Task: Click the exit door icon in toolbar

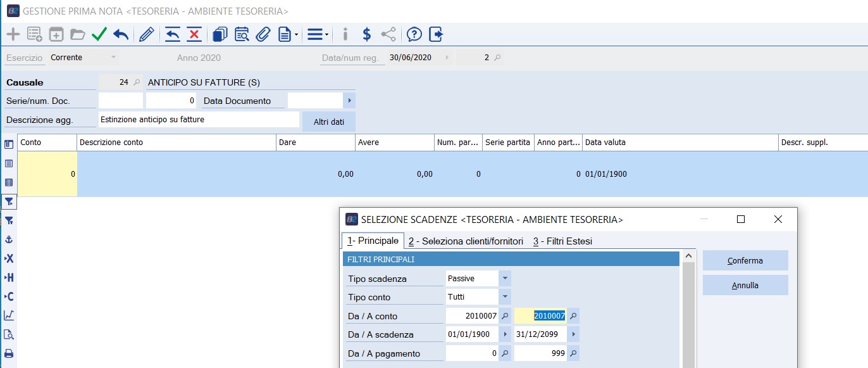Action: coord(436,34)
